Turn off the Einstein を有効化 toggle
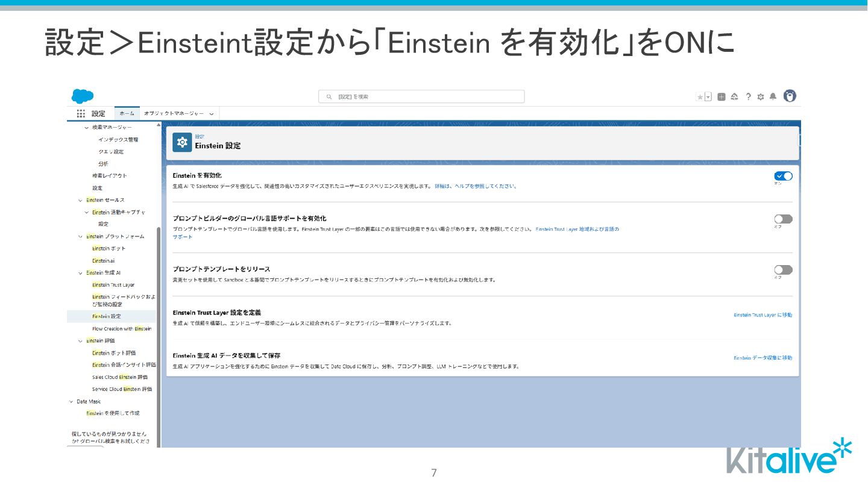This screenshot has height=488, width=868. (x=784, y=176)
